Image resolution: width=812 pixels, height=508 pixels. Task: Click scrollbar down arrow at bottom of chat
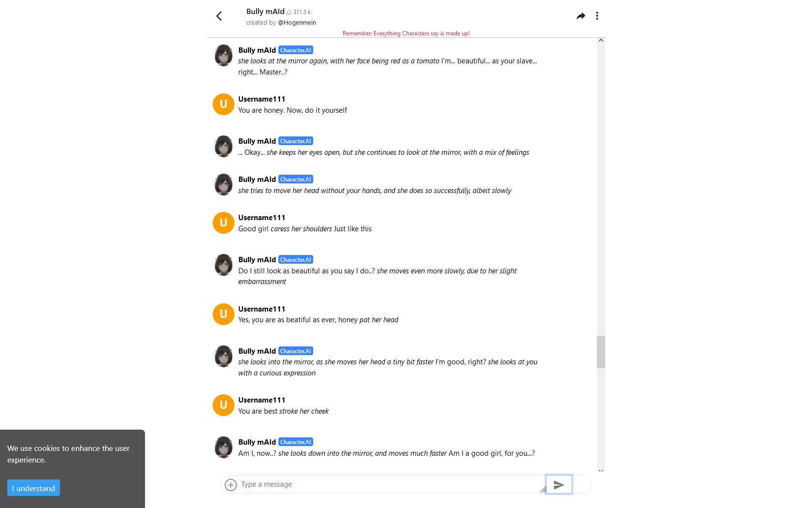tap(601, 470)
